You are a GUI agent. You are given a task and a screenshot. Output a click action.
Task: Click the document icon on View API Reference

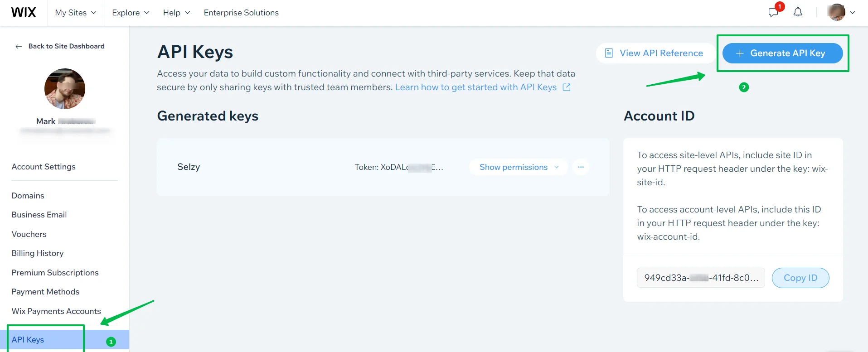[608, 53]
